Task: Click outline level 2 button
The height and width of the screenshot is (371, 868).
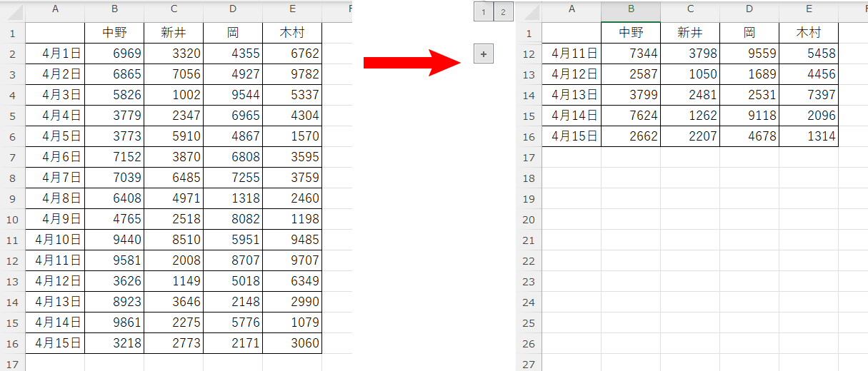Action: coord(503,11)
